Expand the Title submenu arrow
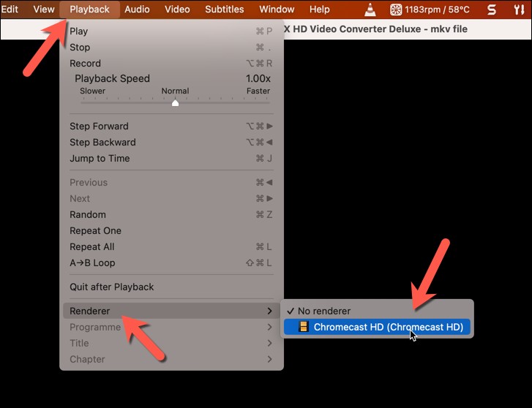This screenshot has width=532, height=408. pyautogui.click(x=269, y=343)
